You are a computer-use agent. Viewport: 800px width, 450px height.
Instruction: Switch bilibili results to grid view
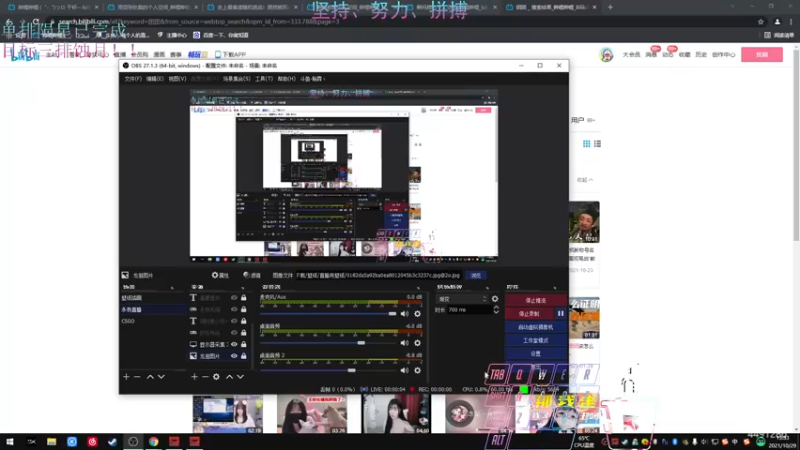pyautogui.click(x=587, y=144)
